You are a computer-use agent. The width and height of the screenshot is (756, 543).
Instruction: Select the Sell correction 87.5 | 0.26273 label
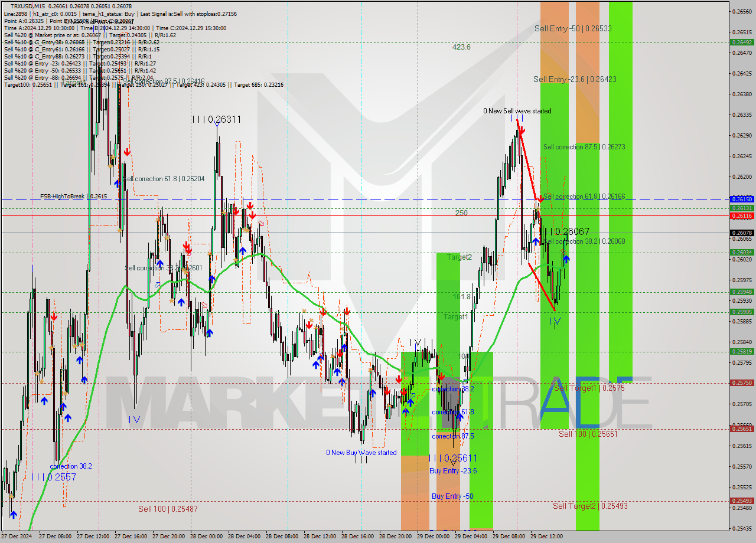(584, 146)
